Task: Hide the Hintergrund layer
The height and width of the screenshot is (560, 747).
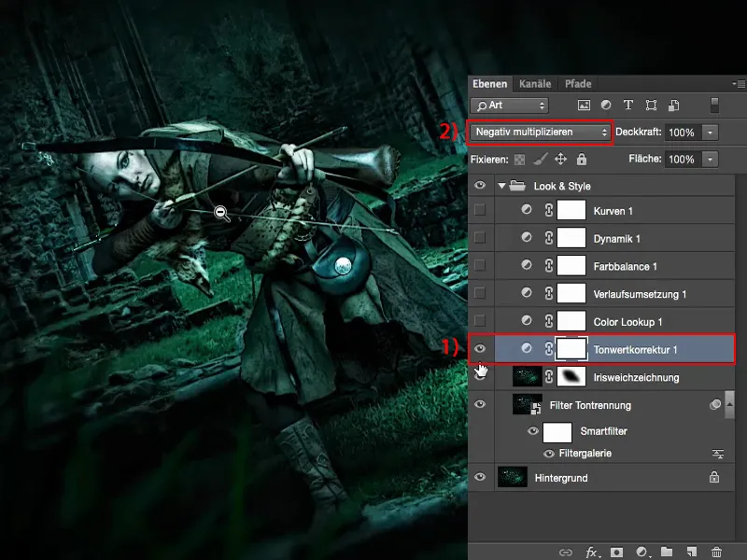Action: pyautogui.click(x=480, y=477)
